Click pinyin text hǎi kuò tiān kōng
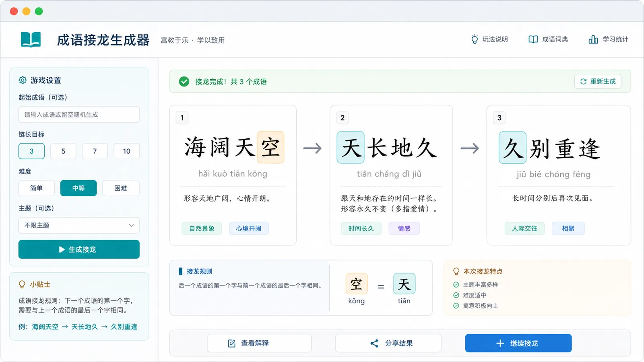This screenshot has width=644, height=362. [233, 174]
